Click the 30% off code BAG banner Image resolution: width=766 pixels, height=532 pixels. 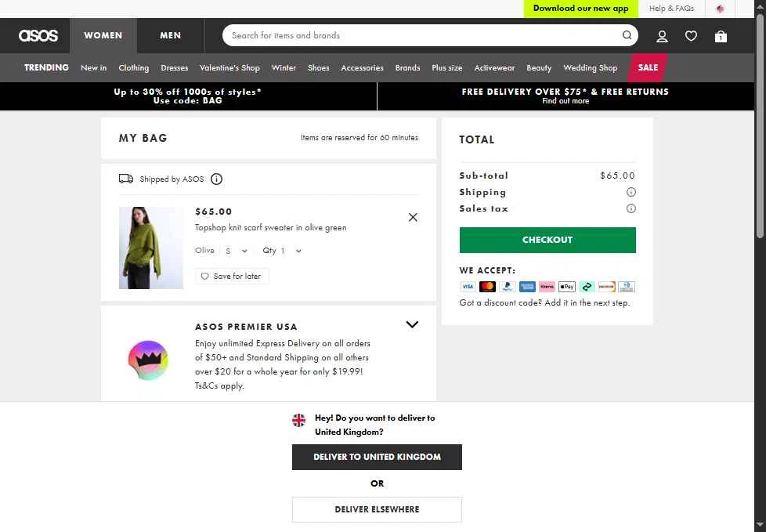click(188, 96)
